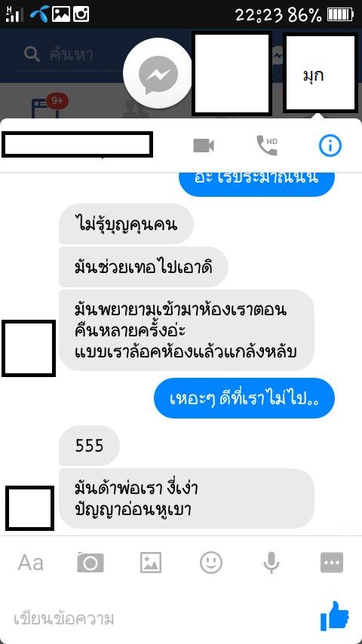The width and height of the screenshot is (362, 644).
Task: Tap the Messenger chat head bubble
Action: click(x=158, y=75)
